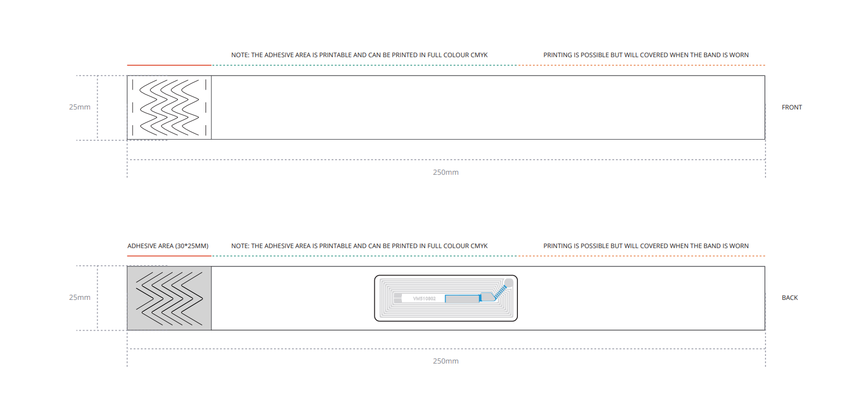Click the 'PRINTING IS POSSIBLE' text above the front band
868x411 pixels.
point(646,55)
